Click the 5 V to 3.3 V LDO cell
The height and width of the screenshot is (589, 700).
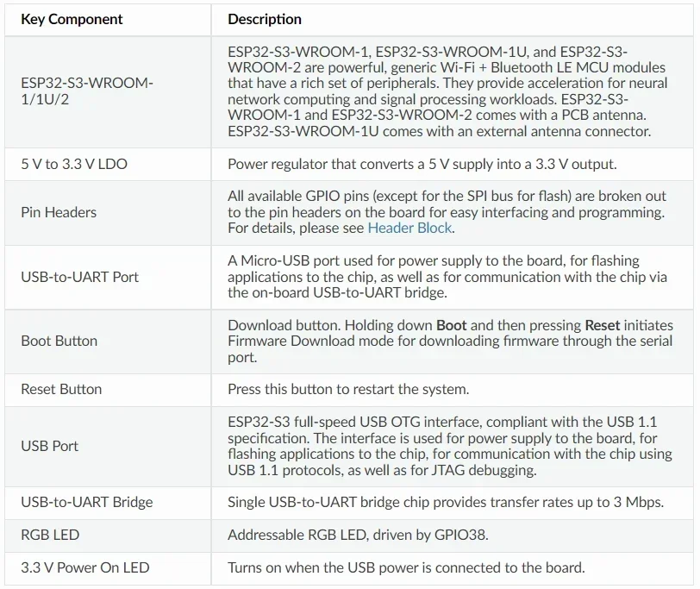click(x=74, y=164)
